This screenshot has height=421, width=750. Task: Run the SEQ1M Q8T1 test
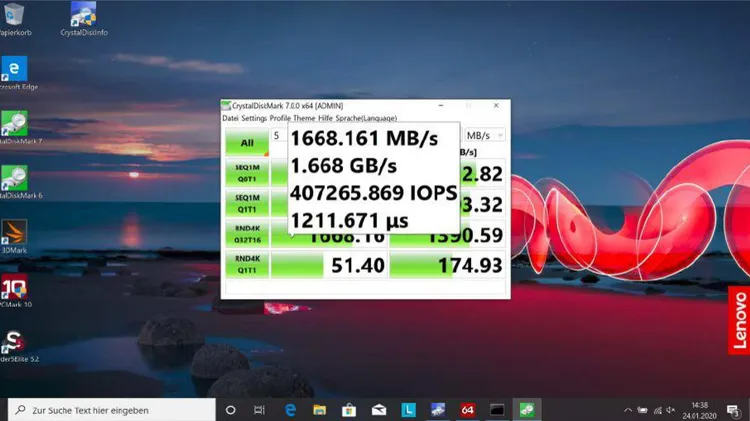[x=247, y=173]
